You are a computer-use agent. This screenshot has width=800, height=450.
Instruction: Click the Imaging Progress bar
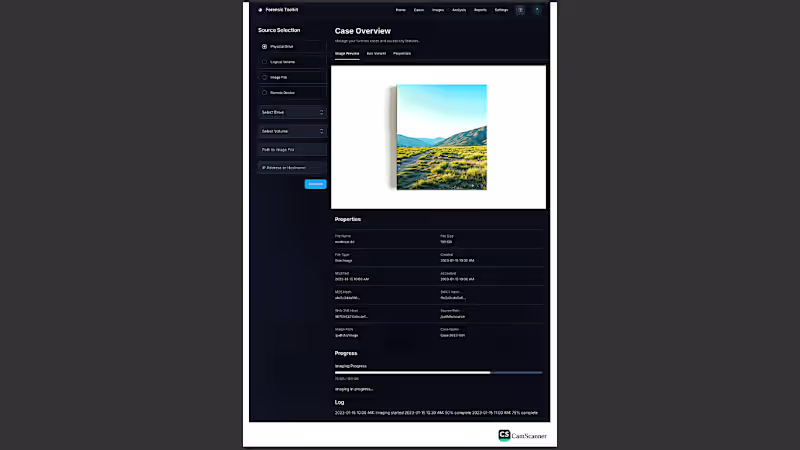pos(438,372)
